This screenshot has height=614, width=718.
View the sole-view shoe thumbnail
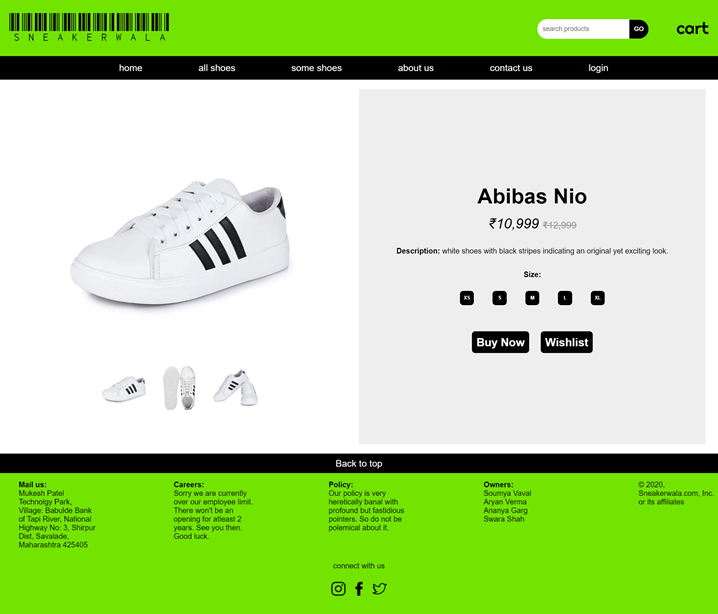tap(180, 387)
